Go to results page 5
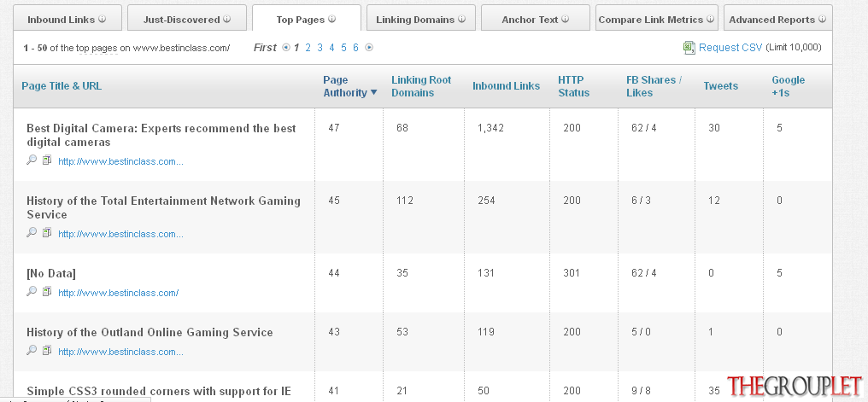The image size is (868, 402). coord(343,48)
